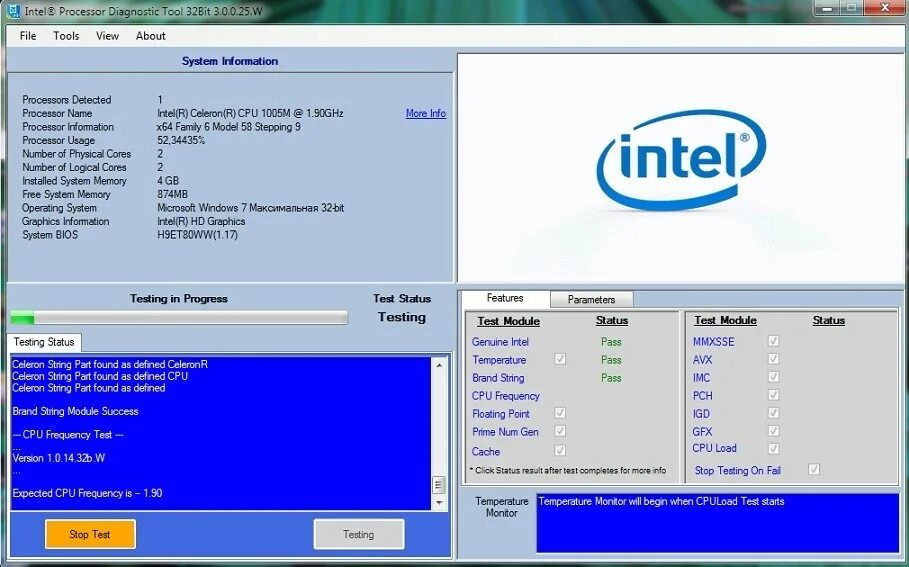This screenshot has width=909, height=567.
Task: Click the Cache module label
Action: pos(486,452)
